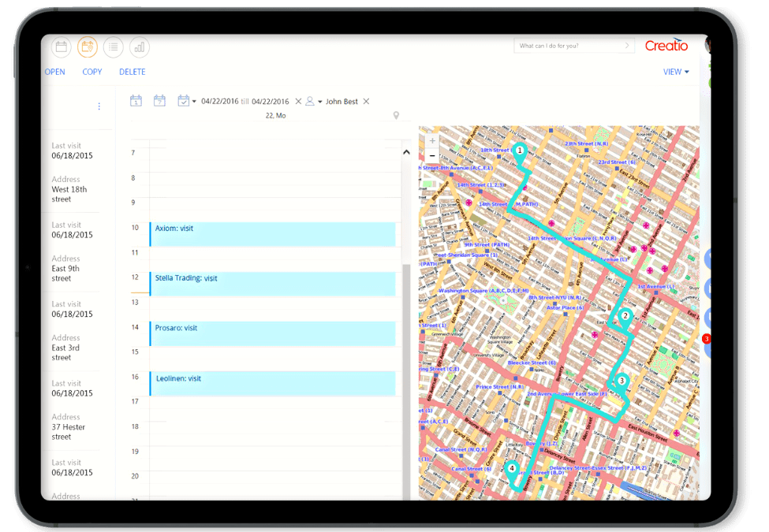Click the map pin icon in day header
The height and width of the screenshot is (532, 769).
click(396, 116)
